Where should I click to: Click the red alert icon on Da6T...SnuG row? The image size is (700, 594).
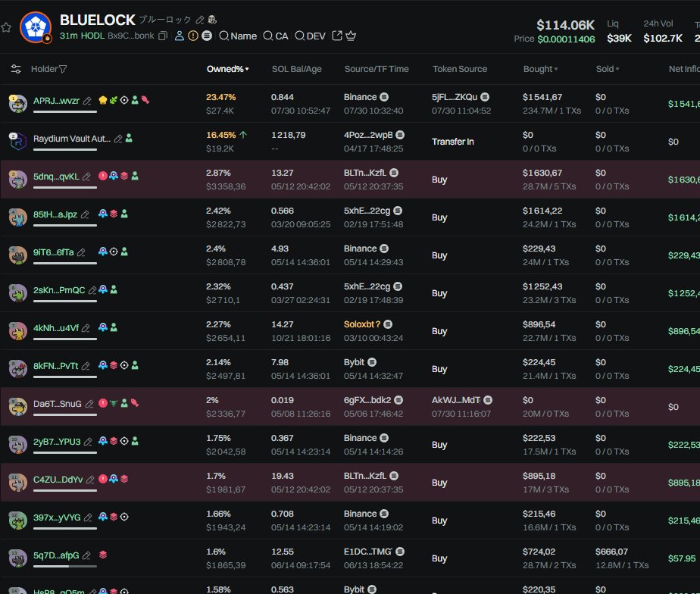(x=103, y=403)
